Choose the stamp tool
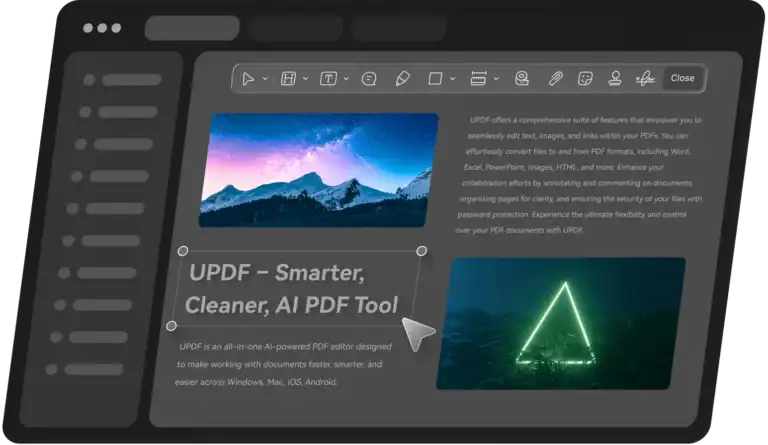Viewport: 768px width, 445px height. (x=615, y=78)
